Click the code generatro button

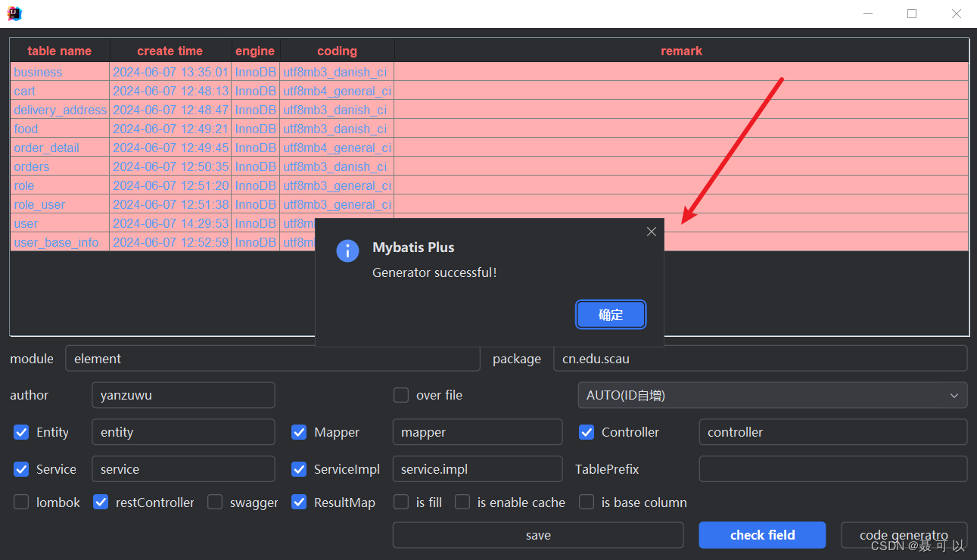point(904,535)
